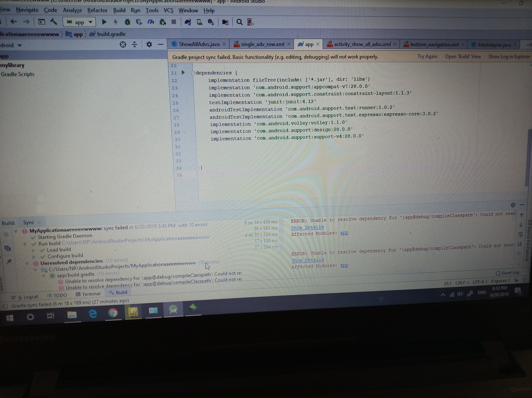The width and height of the screenshot is (532, 398).
Task: Open the app run configuration dropdown
Action: [x=79, y=22]
